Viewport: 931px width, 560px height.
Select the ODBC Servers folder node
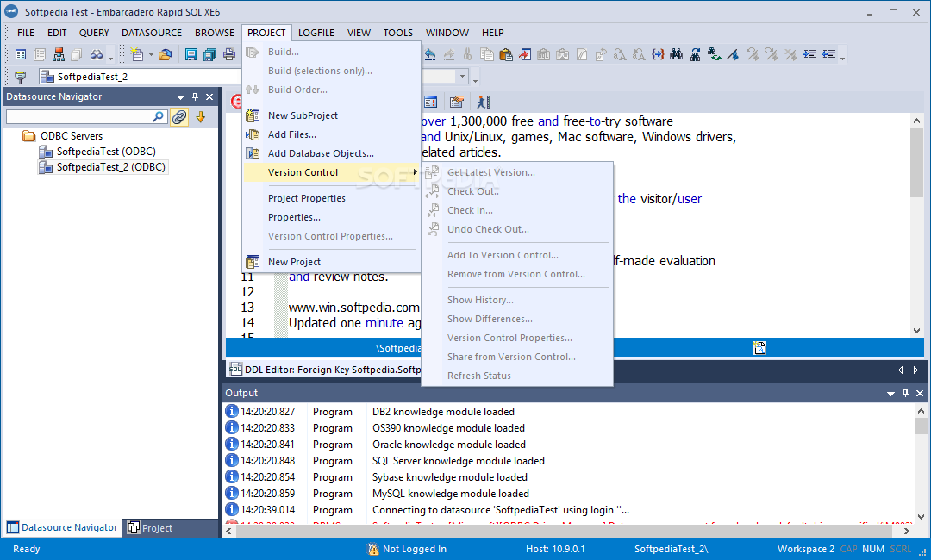click(x=72, y=136)
